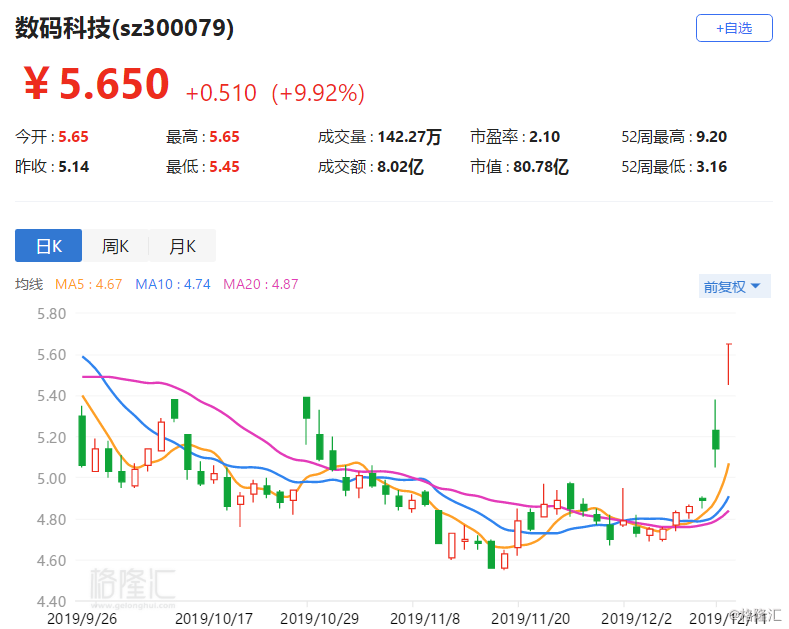Click the 2019/10/29 date axis label
The image size is (789, 629).
click(x=320, y=618)
